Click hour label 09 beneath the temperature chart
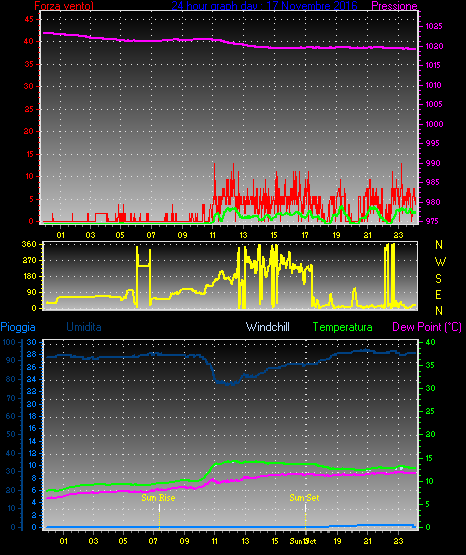 (x=184, y=541)
